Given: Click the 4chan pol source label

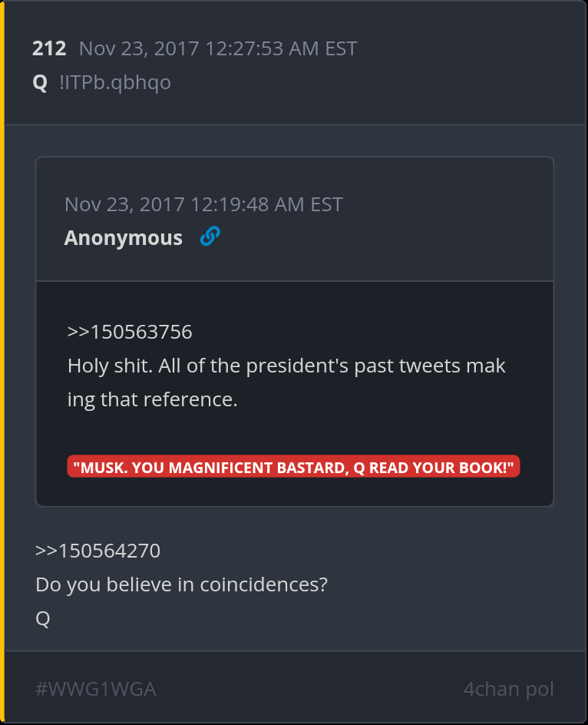Looking at the screenshot, I should click(508, 689).
